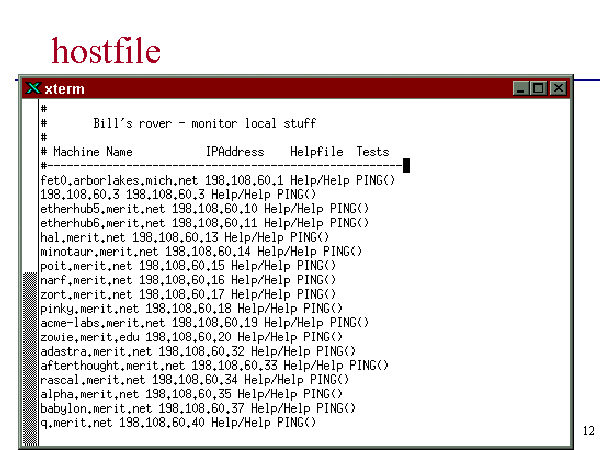Click the "hostfile" slide title
Image resolution: width=600 pixels, height=450 pixels.
pos(105,50)
